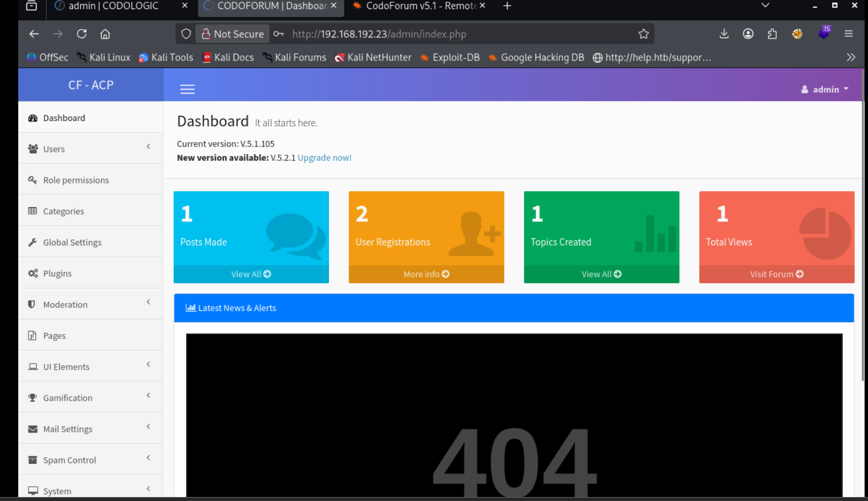Expand the Mail Settings submenu
This screenshot has width=868, height=501.
click(148, 427)
